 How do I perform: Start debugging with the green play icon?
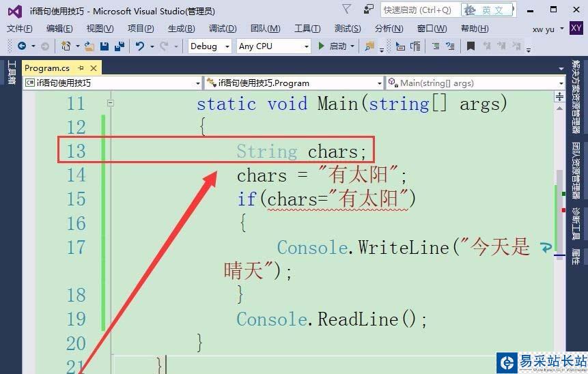click(x=321, y=46)
